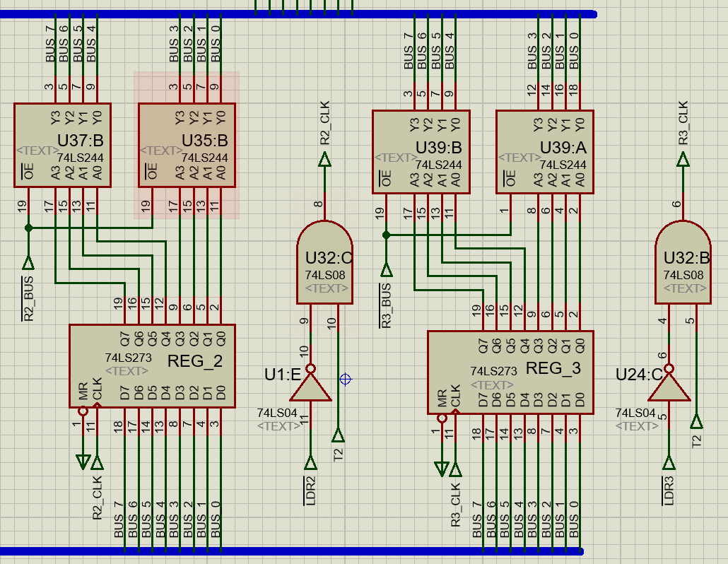Screen dimensions: 728x564
Task: Click the BUS 3 wire label above U35:B
Action: 174,44
